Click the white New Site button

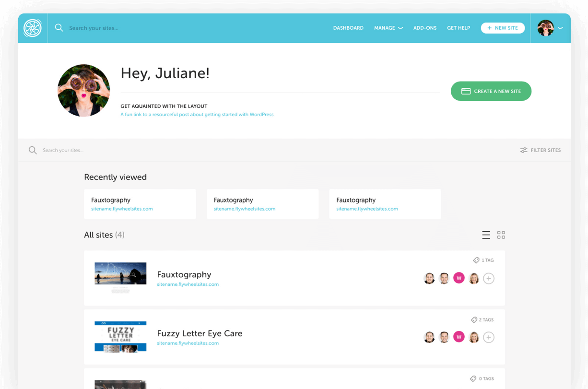tap(503, 28)
